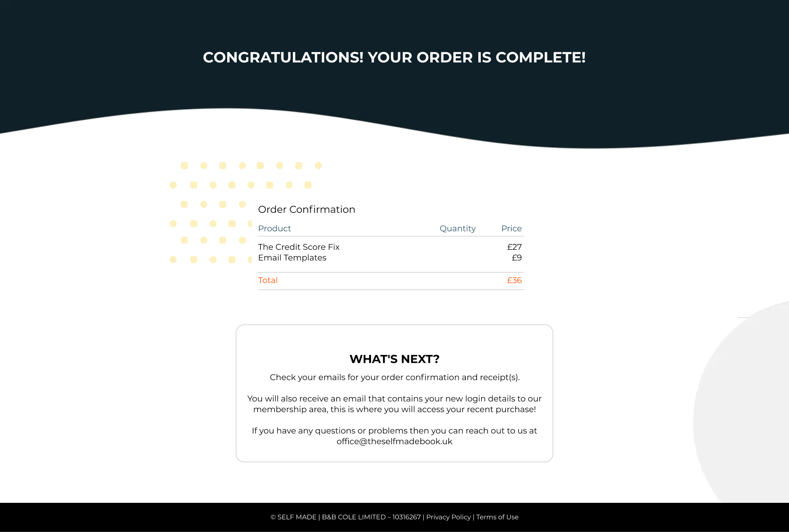Click the office@theselfmadebook.uk email link
789x532 pixels.
click(394, 441)
